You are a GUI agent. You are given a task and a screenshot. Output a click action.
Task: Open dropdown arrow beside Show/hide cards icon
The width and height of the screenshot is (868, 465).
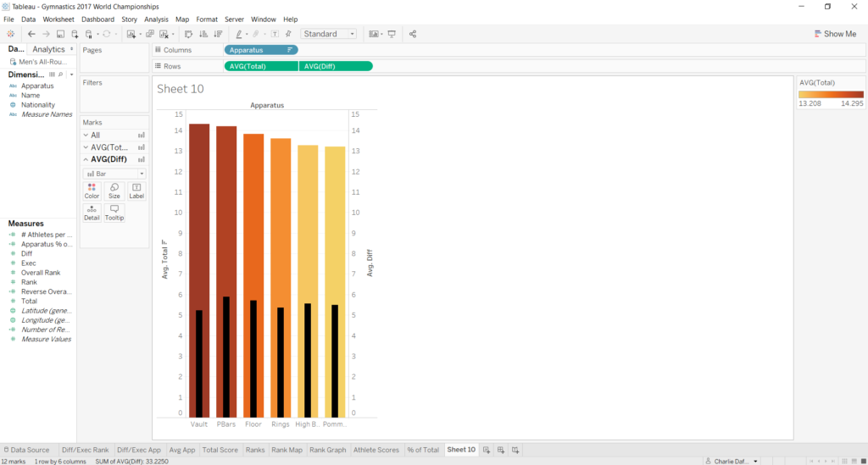click(x=382, y=34)
